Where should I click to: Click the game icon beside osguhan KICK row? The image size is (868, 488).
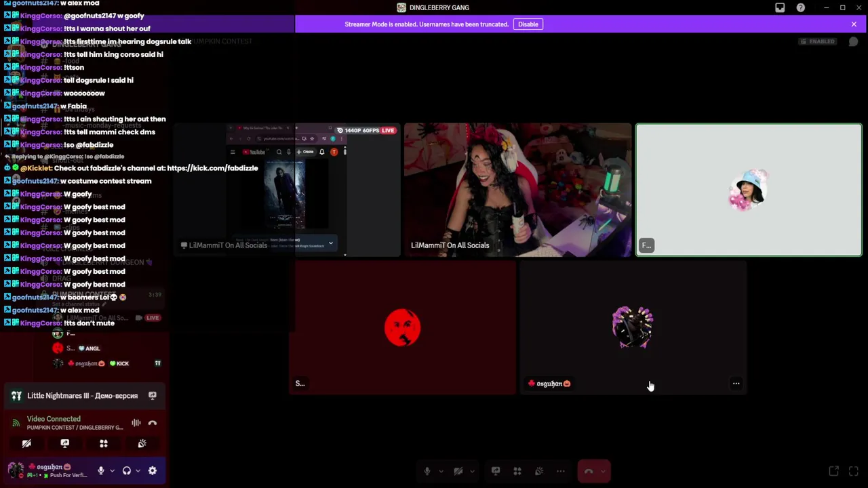pos(157,363)
